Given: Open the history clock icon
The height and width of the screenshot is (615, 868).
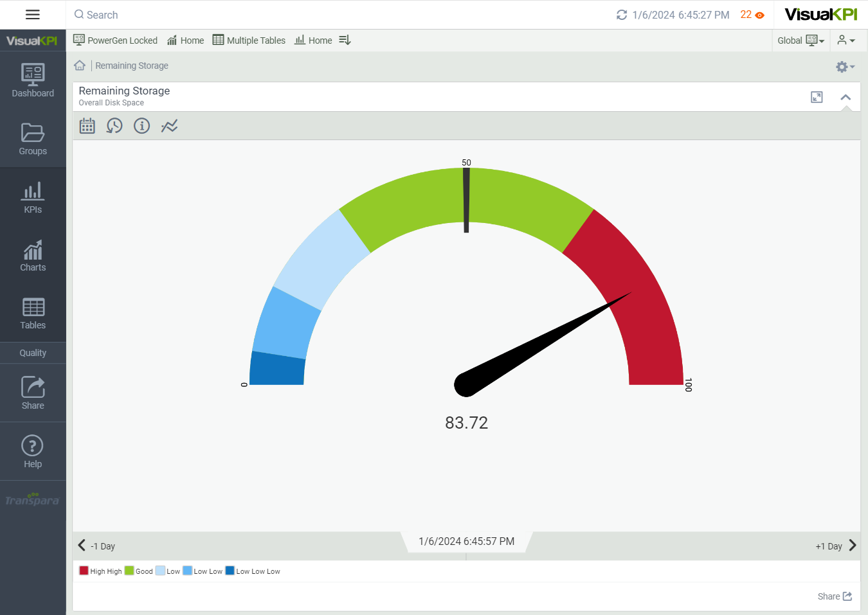Looking at the screenshot, I should [114, 126].
